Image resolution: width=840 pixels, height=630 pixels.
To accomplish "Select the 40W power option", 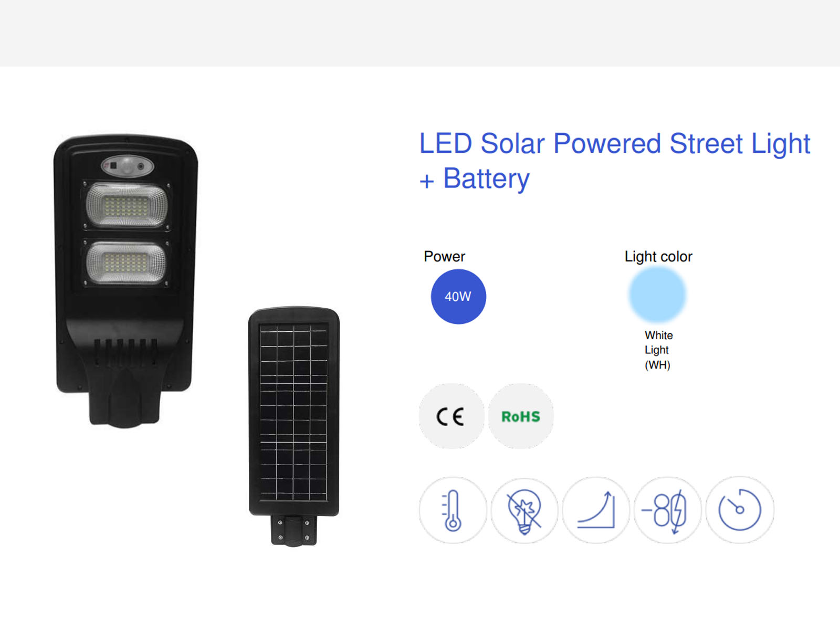I will point(458,297).
